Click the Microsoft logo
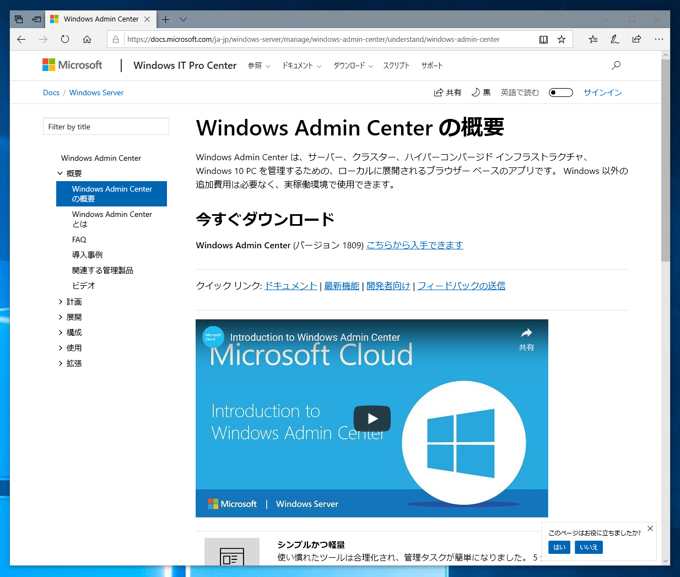Screen dimensions: 680x577 [72, 65]
